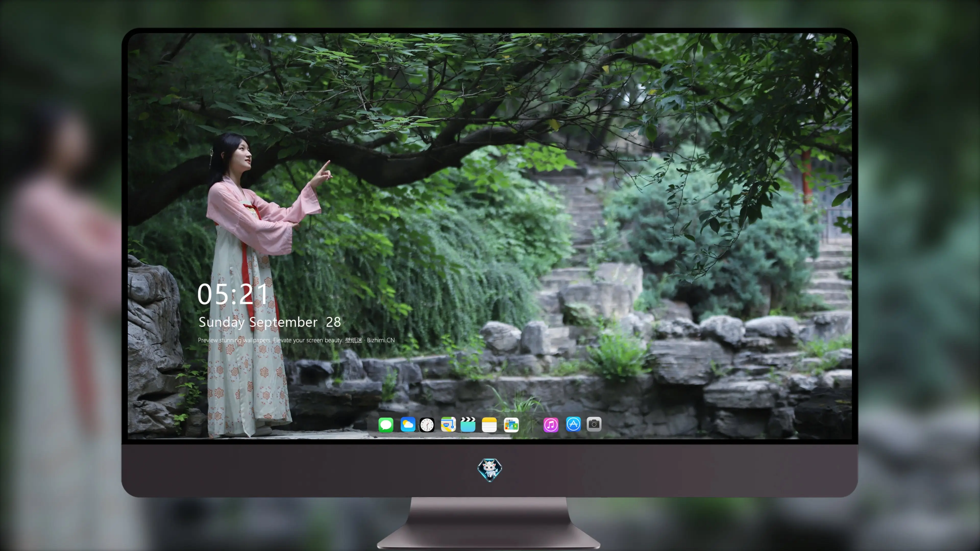Open the Maps app in the dock
The width and height of the screenshot is (980, 551).
[x=448, y=424]
